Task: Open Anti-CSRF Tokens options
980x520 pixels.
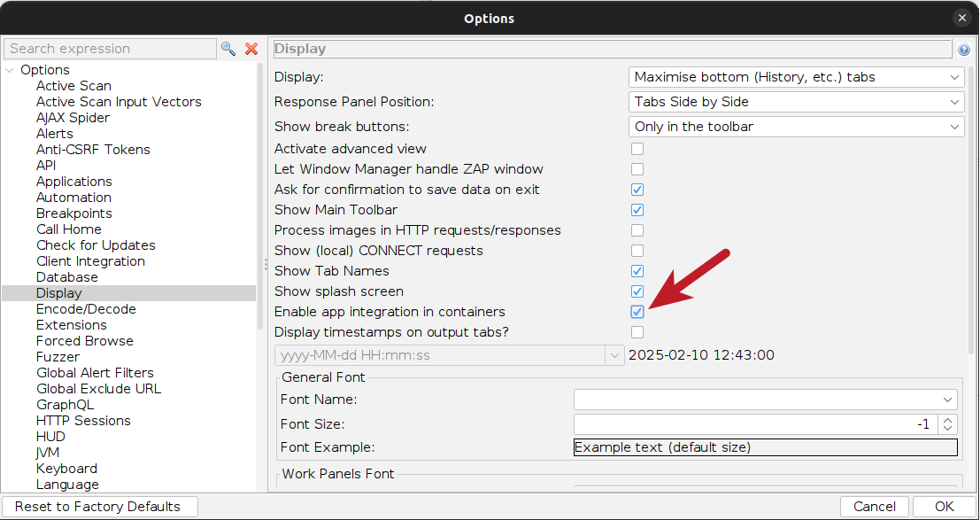Action: (x=93, y=150)
